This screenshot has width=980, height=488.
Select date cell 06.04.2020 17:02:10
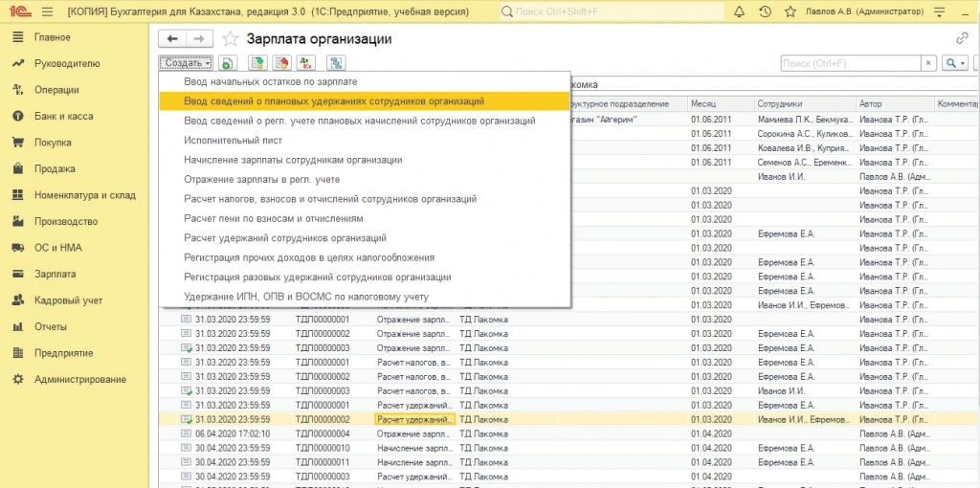233,433
